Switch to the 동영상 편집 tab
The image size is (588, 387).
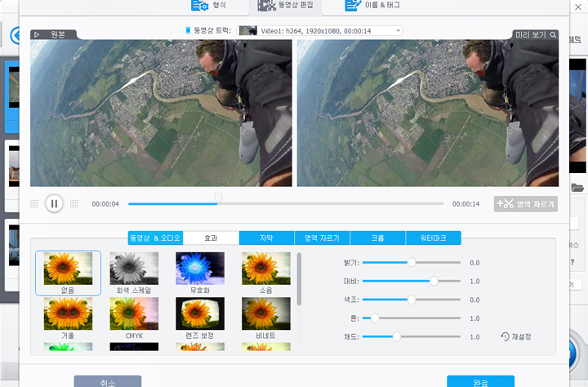(285, 5)
